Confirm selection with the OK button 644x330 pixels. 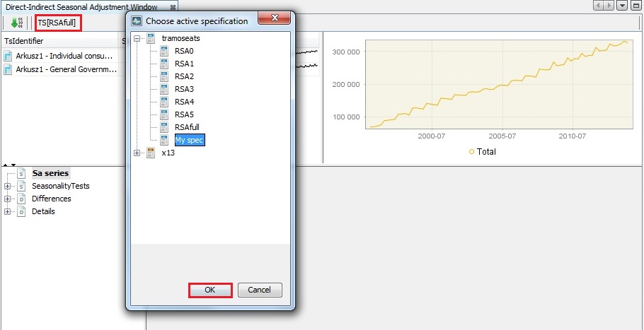(210, 290)
